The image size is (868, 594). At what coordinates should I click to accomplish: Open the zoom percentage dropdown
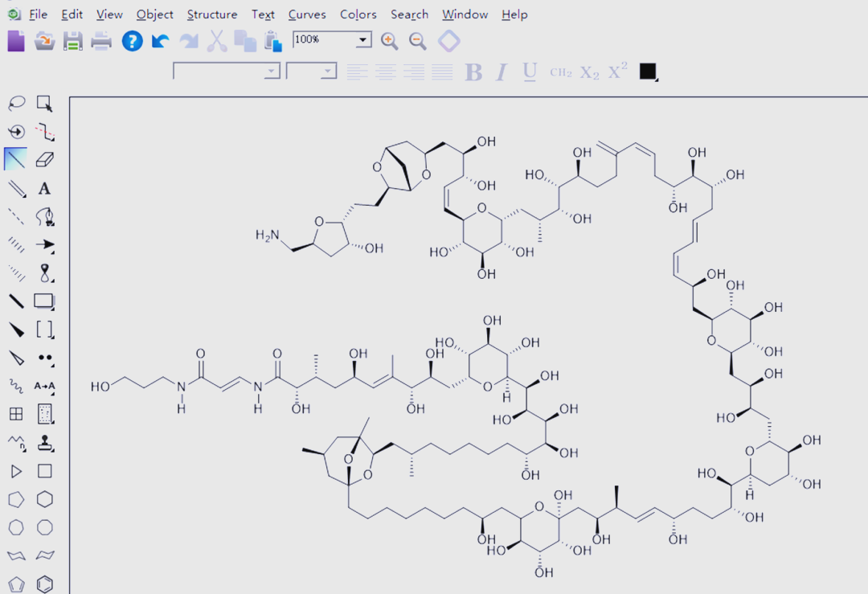click(361, 39)
